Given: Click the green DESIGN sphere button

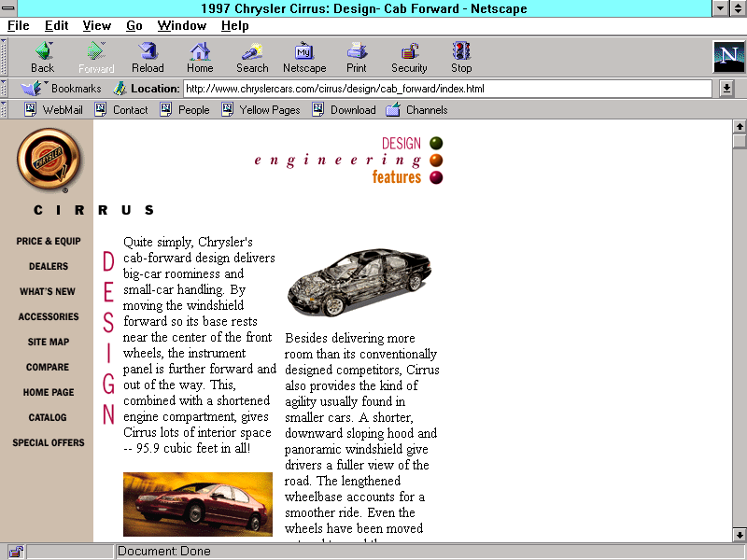Looking at the screenshot, I should click(x=436, y=143).
